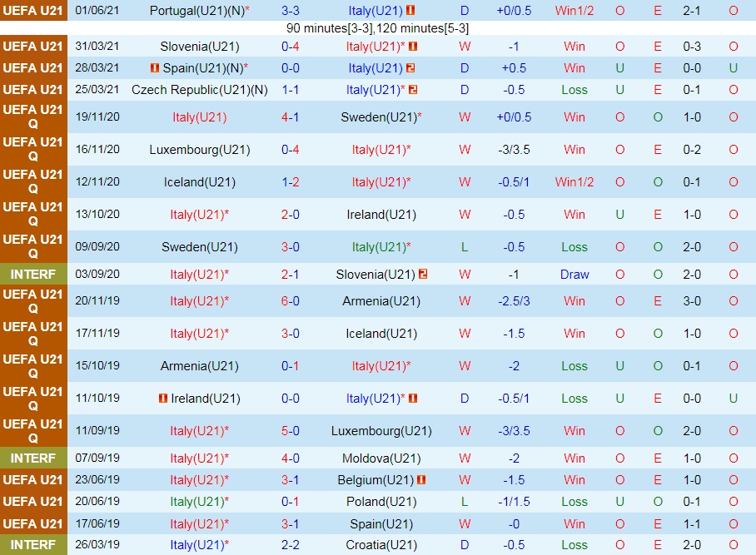Click Win1/2 on Iceland 12/11/20 row
This screenshot has width=756, height=555.
click(574, 181)
